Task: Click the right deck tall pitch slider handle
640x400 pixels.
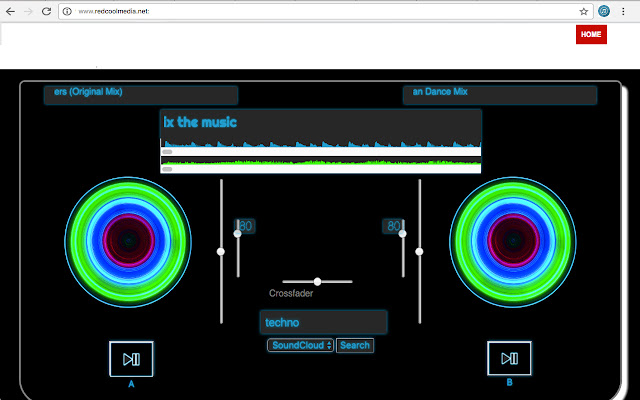Action: click(419, 252)
